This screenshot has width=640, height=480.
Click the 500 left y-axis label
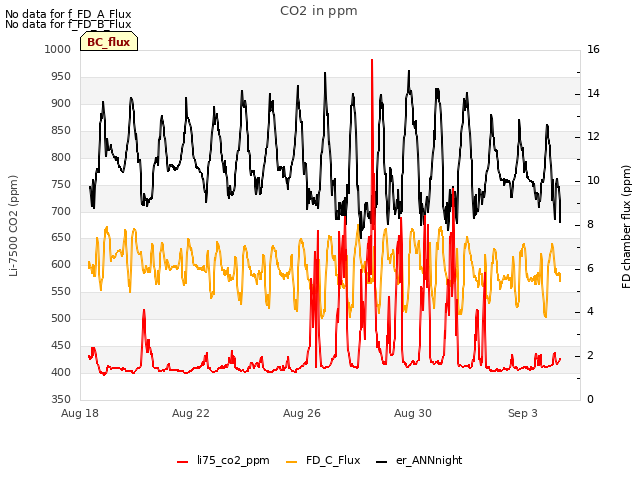pos(61,318)
